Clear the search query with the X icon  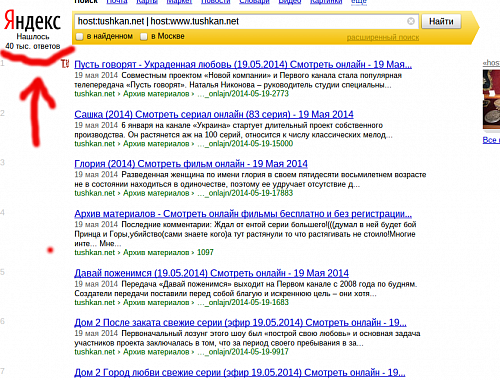[411, 21]
